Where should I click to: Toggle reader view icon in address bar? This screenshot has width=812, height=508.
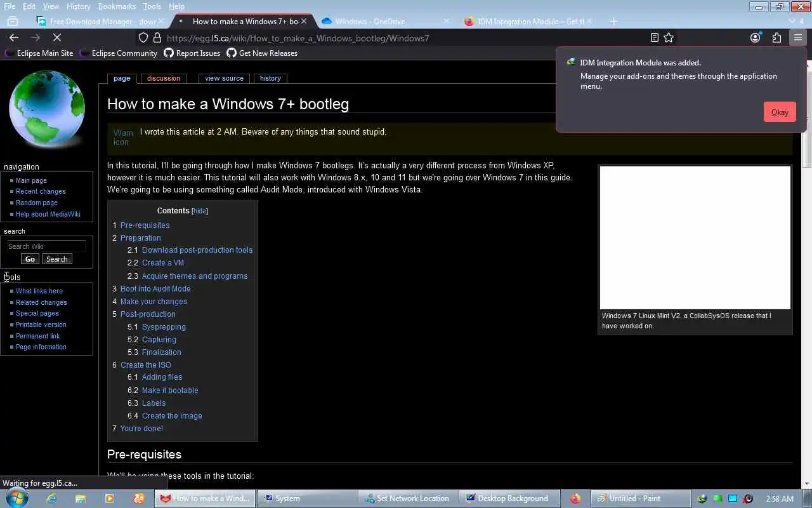point(655,38)
